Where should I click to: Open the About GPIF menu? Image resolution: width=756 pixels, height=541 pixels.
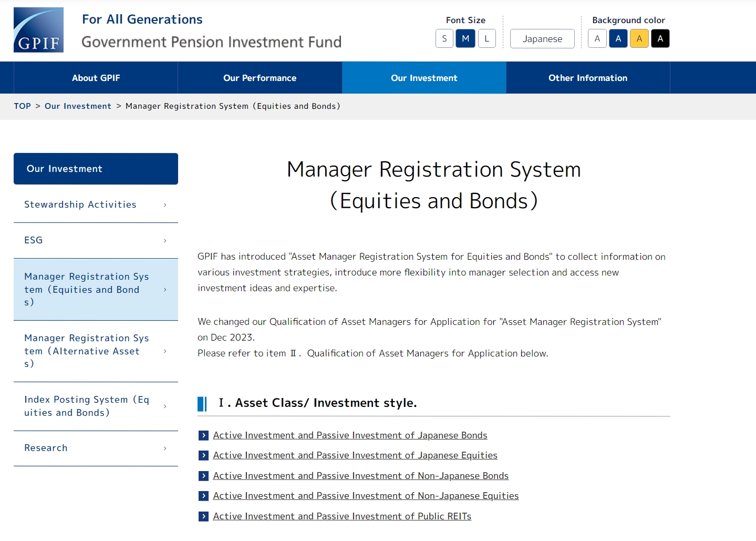coord(96,78)
